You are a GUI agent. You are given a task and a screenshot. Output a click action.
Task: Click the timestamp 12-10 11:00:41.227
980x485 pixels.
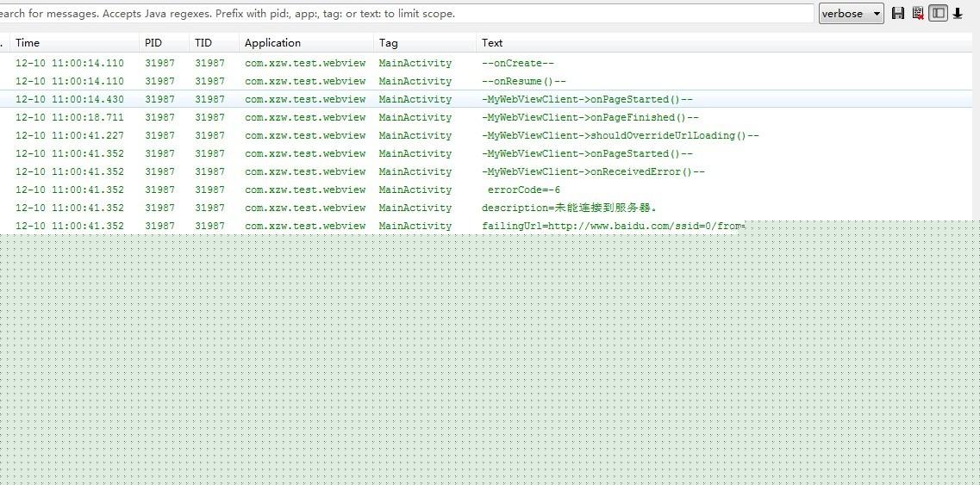[69, 135]
